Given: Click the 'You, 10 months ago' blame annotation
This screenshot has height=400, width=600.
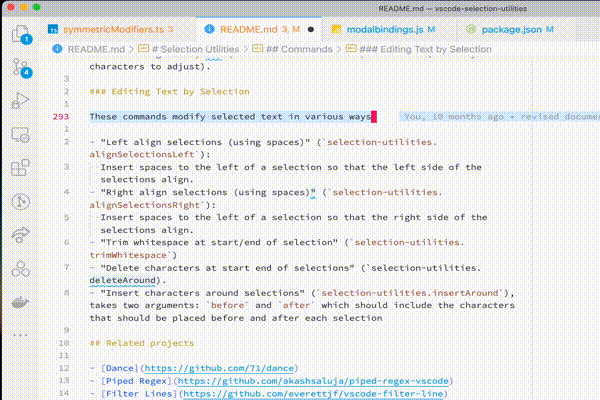Looking at the screenshot, I should pos(454,117).
